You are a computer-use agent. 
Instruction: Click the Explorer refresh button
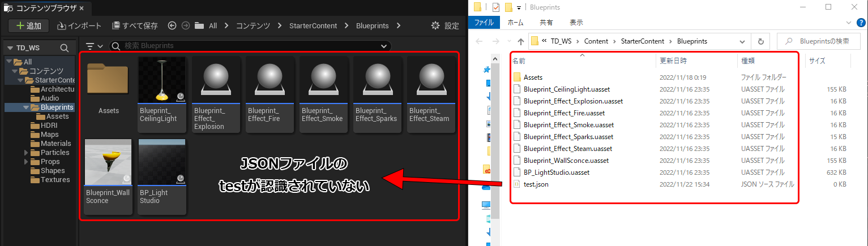[760, 41]
